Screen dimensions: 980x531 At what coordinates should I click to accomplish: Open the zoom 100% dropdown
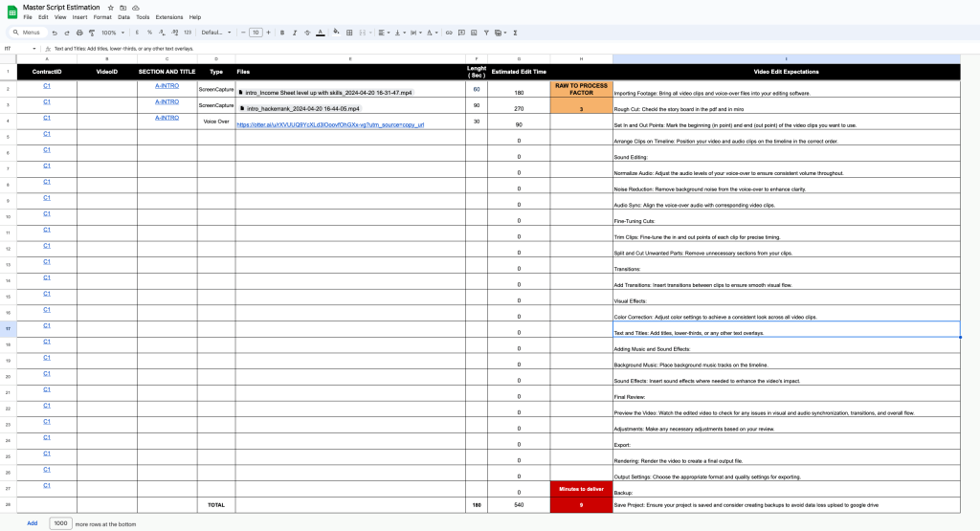click(113, 33)
